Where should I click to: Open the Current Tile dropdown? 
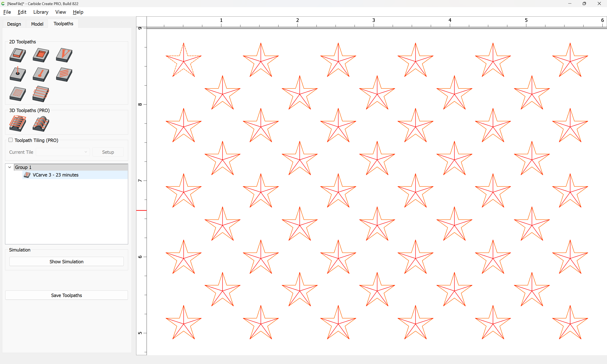[x=63, y=152]
